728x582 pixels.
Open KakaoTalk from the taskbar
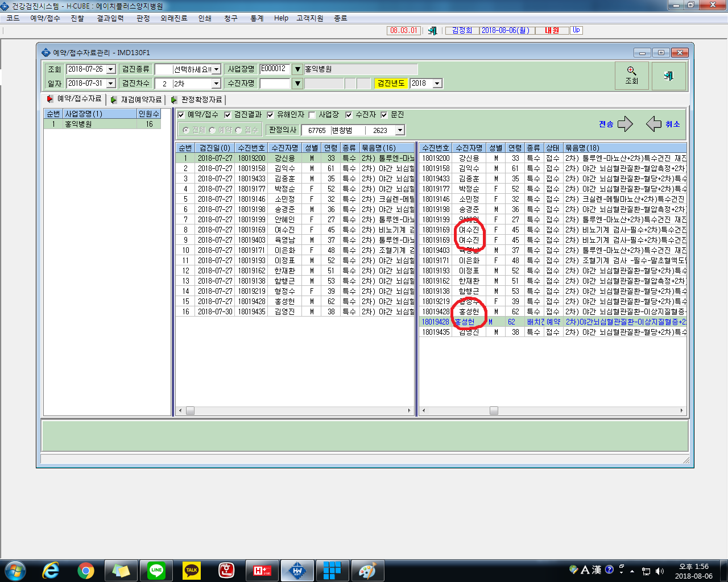(x=192, y=570)
